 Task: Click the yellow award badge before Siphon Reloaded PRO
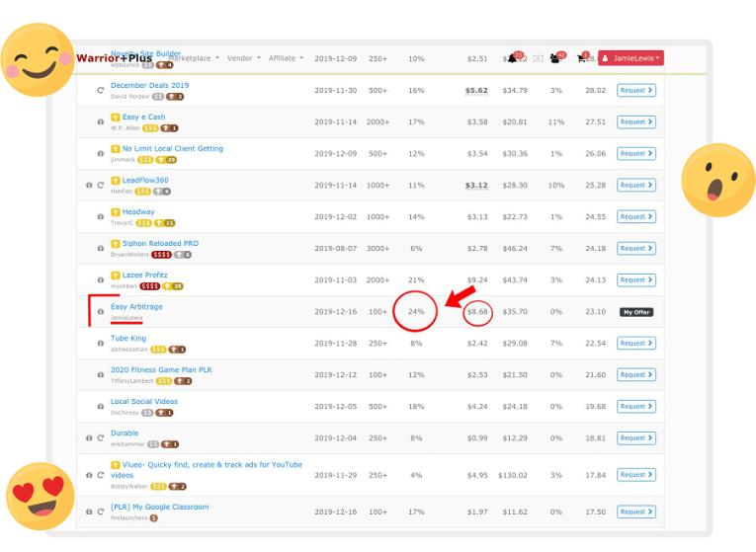tap(116, 244)
